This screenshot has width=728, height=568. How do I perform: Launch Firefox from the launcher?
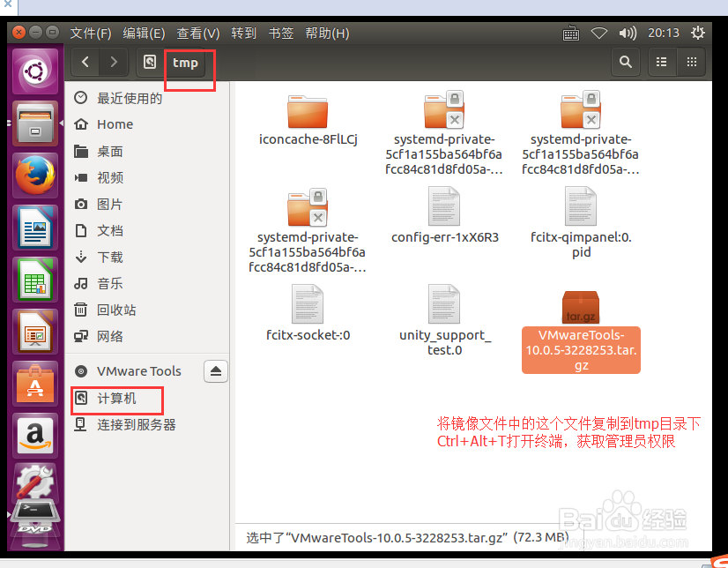click(35, 176)
